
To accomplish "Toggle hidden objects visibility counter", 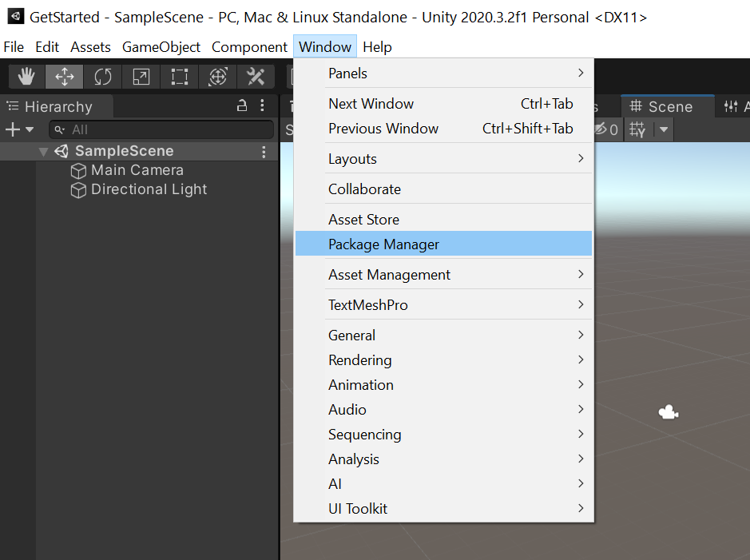I will click(x=606, y=129).
